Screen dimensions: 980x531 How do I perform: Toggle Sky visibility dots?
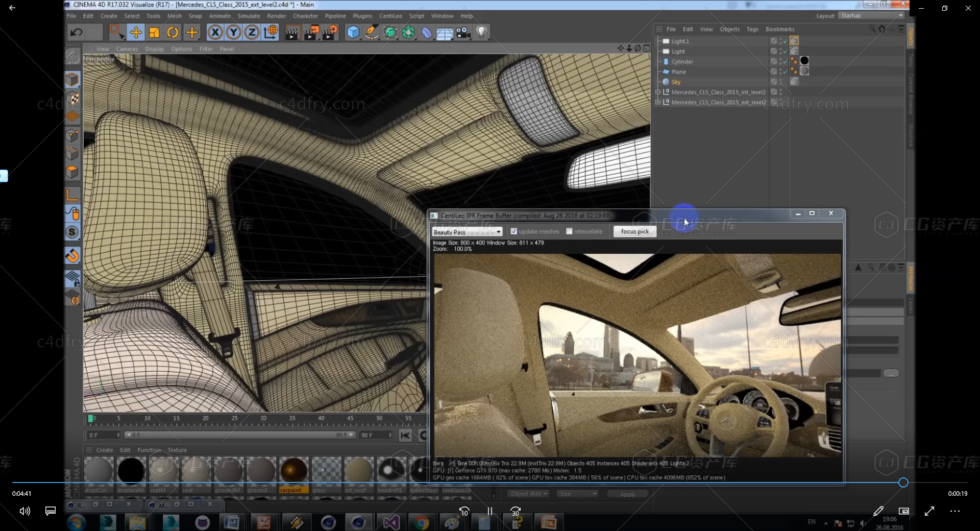[781, 82]
